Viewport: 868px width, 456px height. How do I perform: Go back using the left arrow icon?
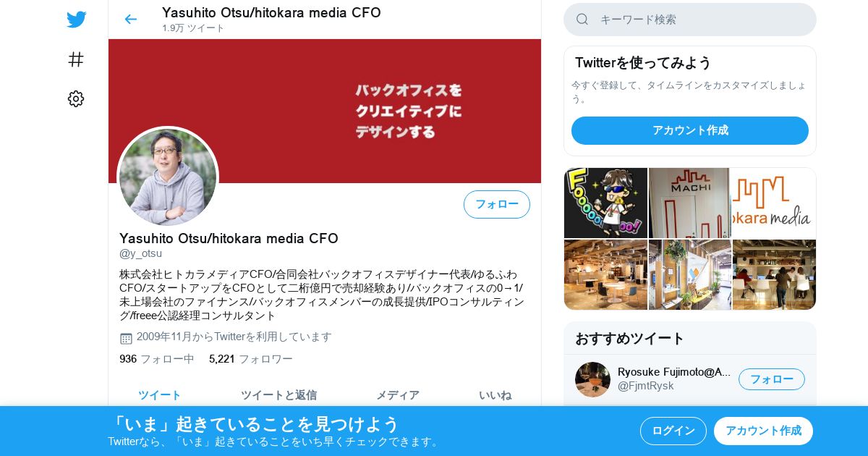pos(130,20)
